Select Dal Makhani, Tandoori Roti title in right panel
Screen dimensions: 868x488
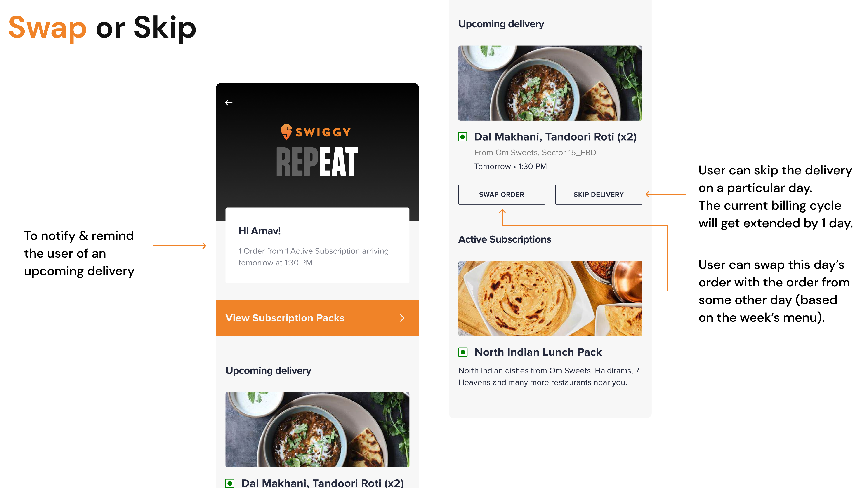pyautogui.click(x=555, y=137)
